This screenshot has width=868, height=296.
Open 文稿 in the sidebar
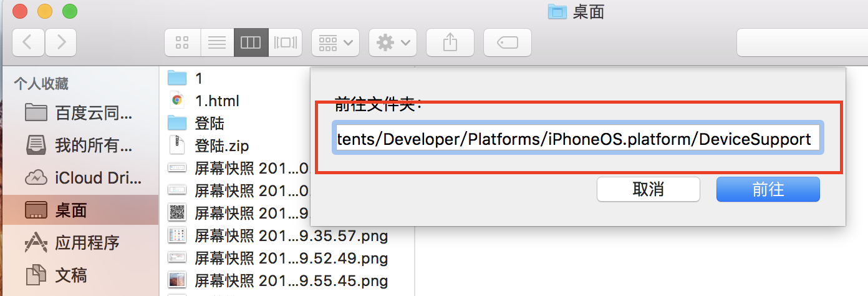80,275
